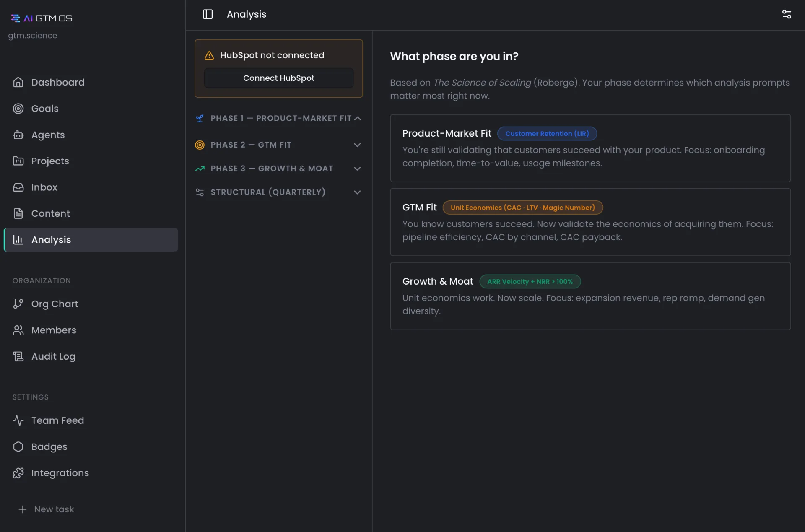
Task: Open the Org Chart link
Action: pos(91,304)
